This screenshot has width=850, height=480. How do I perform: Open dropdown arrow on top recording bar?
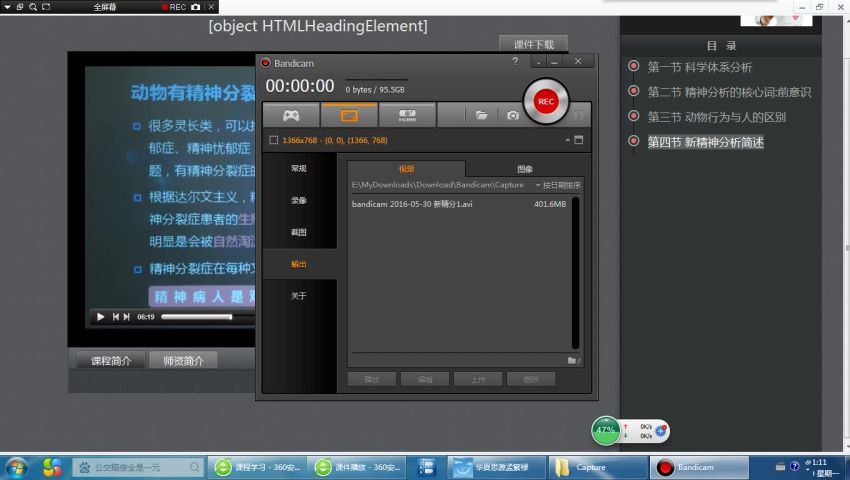[x=7, y=7]
